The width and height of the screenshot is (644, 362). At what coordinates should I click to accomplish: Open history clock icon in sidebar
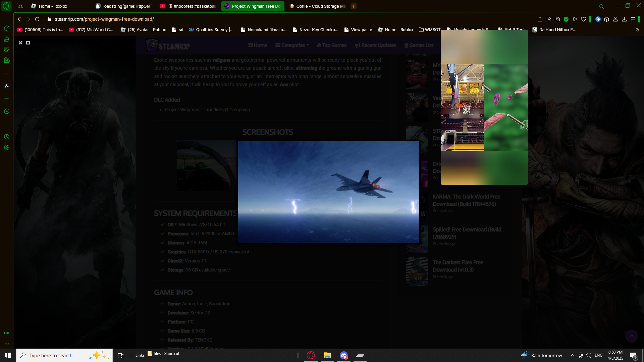6,137
